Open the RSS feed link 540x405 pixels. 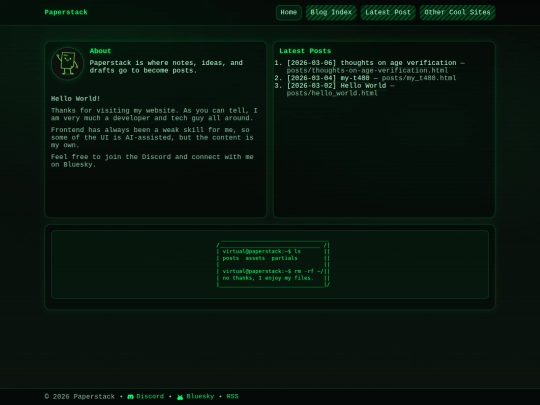point(232,396)
